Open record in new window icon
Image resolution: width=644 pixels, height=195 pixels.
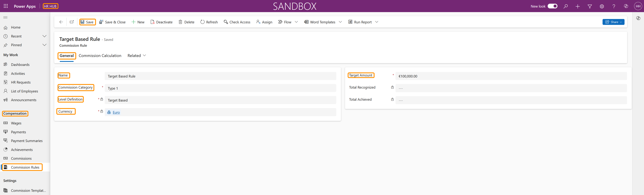pyautogui.click(x=72, y=22)
